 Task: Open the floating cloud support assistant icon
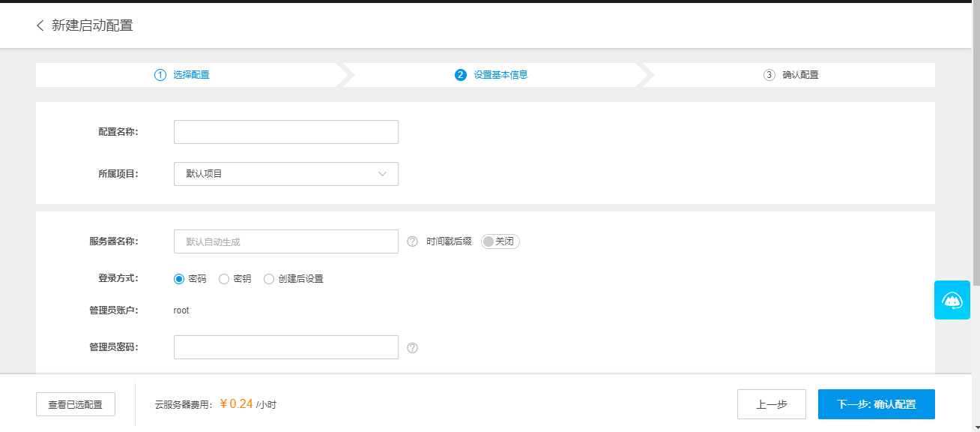(x=952, y=300)
